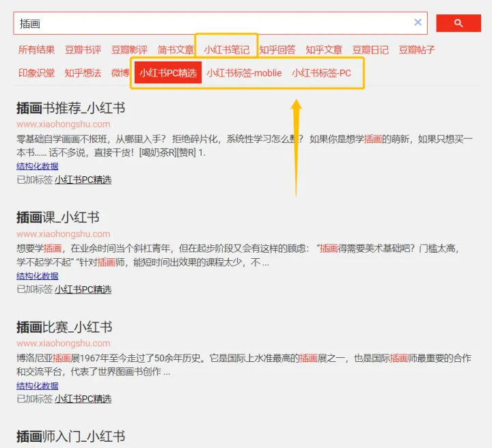
Task: Switch to the 小红书笔记 tab
Action: [227, 50]
